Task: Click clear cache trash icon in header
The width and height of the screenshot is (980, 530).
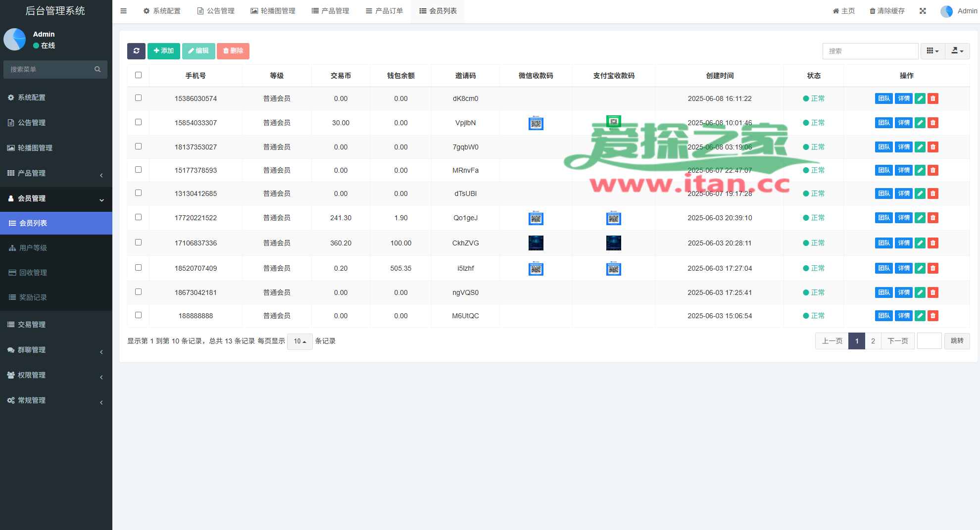Action: tap(872, 11)
